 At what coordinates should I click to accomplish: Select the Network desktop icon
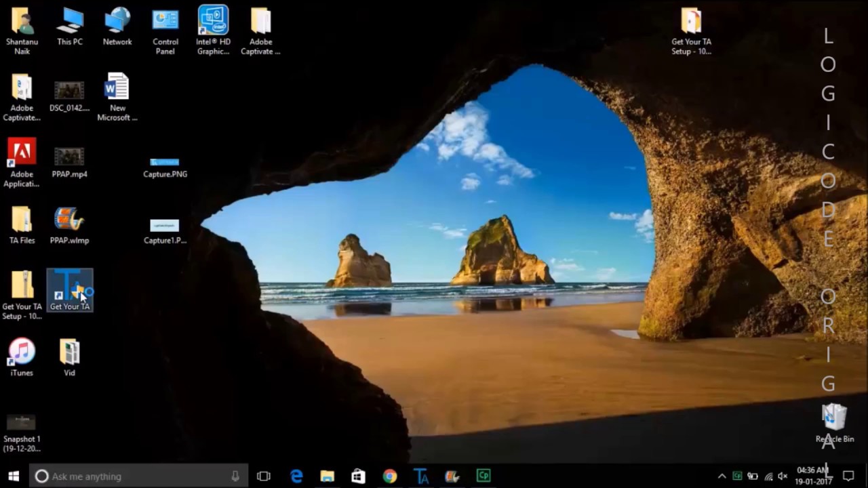(x=117, y=28)
